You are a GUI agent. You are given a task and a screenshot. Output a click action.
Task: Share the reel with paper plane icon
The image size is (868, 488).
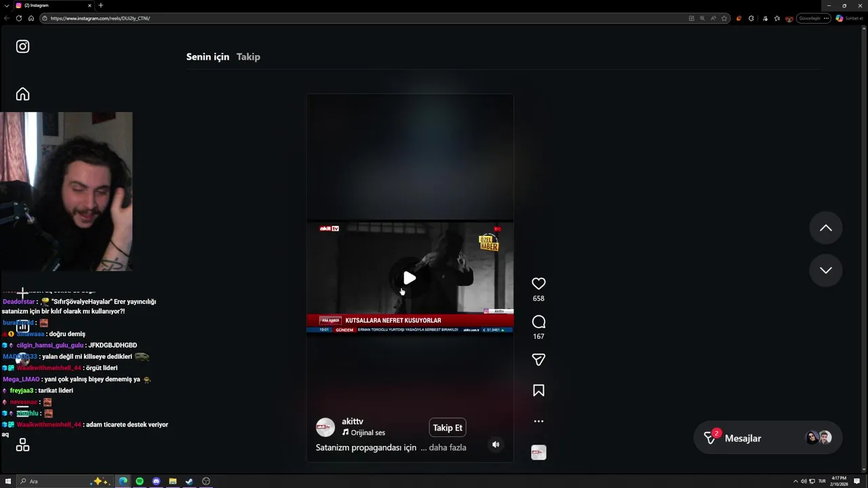click(538, 360)
